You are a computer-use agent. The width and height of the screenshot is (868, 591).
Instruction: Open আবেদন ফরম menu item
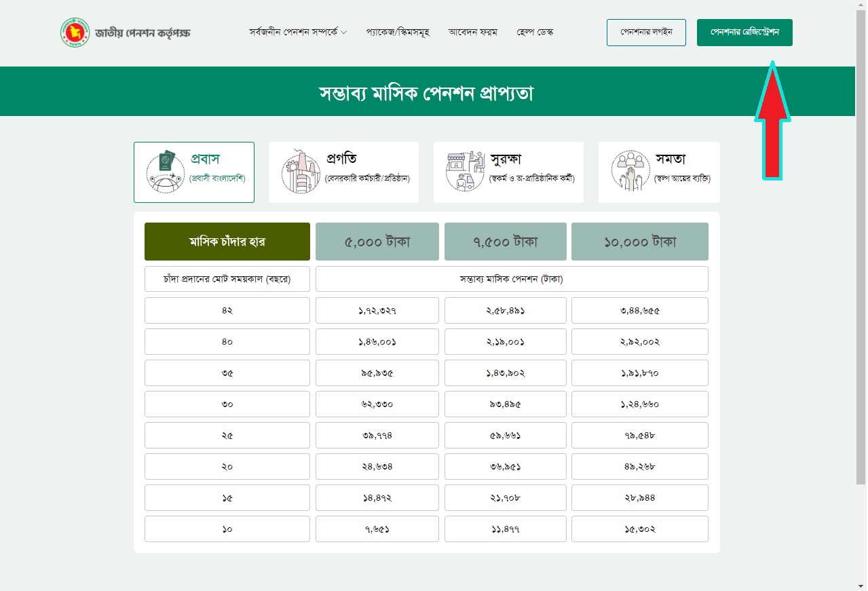click(x=472, y=32)
